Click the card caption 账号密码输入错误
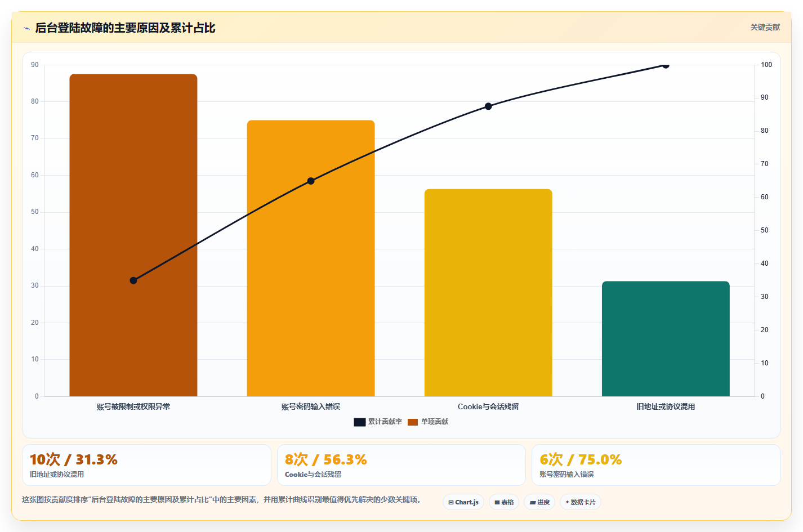The image size is (803, 532). tap(566, 475)
